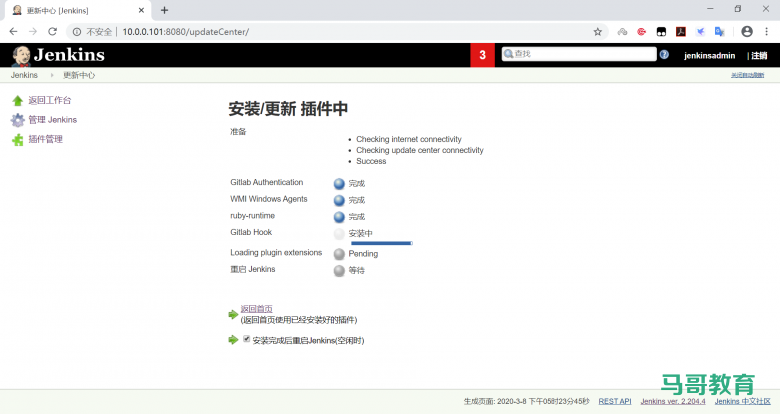Click the green arrow beside restart checkbox
The width and height of the screenshot is (780, 414).
coord(233,340)
